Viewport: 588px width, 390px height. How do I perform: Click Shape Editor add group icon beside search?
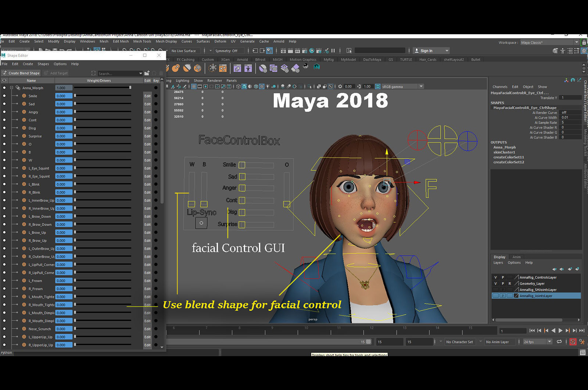coord(147,73)
